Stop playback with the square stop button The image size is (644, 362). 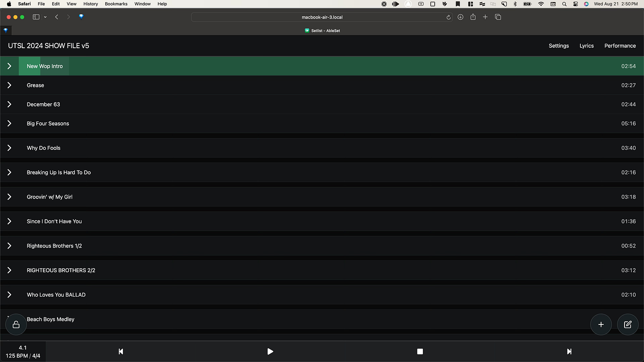pyautogui.click(x=420, y=351)
